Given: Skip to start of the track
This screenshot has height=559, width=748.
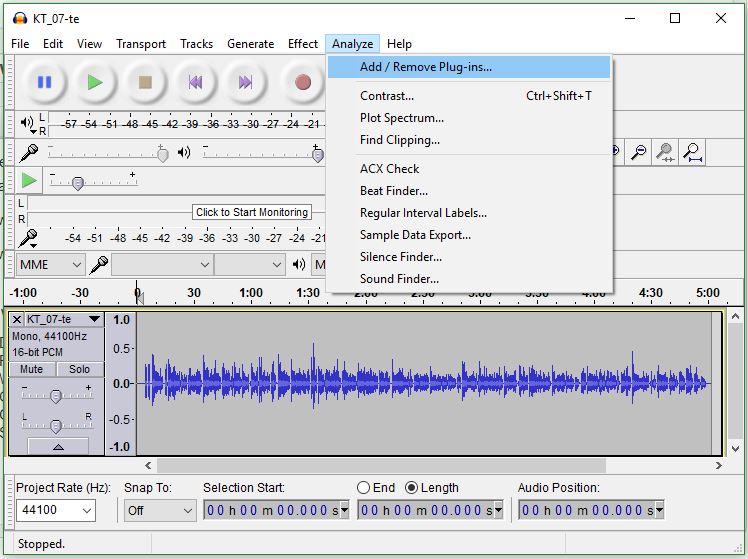Looking at the screenshot, I should 195,83.
